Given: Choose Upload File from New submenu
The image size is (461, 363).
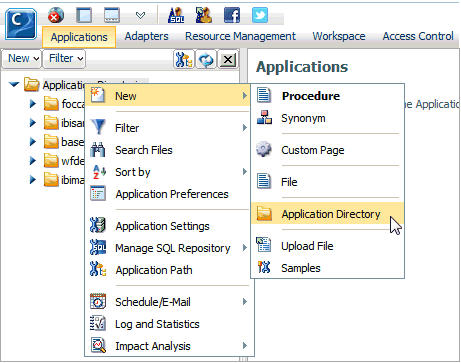Looking at the screenshot, I should coord(327,246).
